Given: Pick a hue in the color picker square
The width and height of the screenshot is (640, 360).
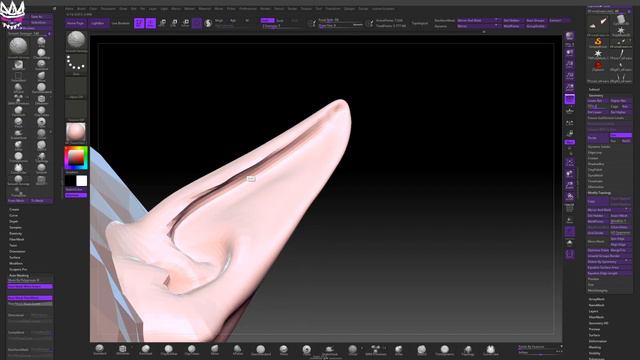Looking at the screenshot, I should 76,158.
